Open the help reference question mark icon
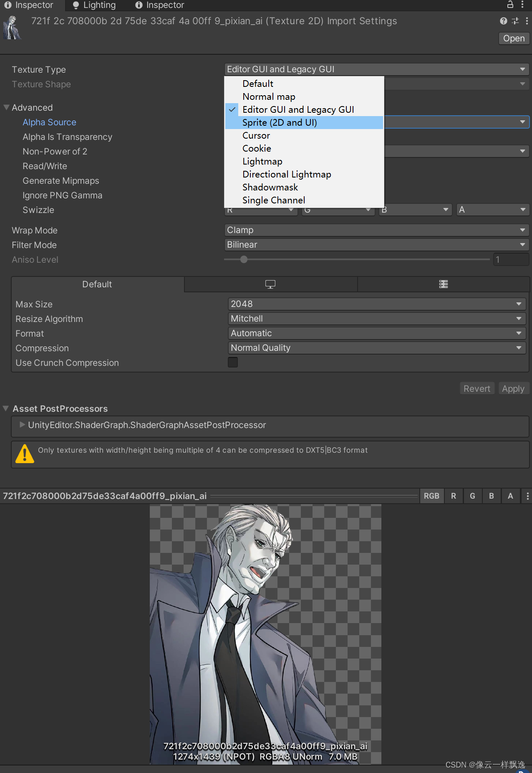The height and width of the screenshot is (773, 532). 504,21
